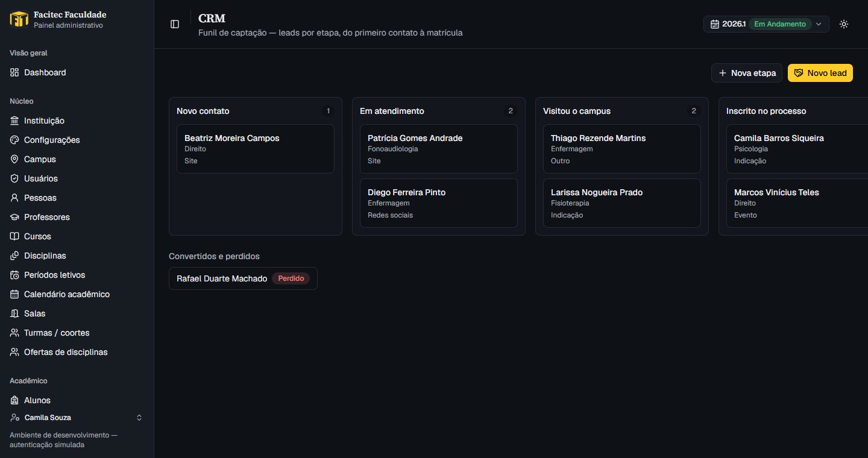This screenshot has width=868, height=458.
Task: Click the plus icon in Nova etapa
Action: coord(723,73)
